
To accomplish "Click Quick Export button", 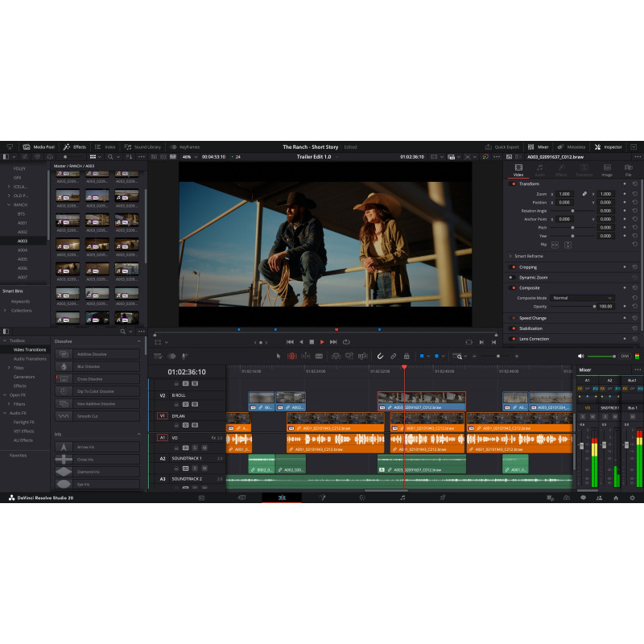I will coord(502,147).
